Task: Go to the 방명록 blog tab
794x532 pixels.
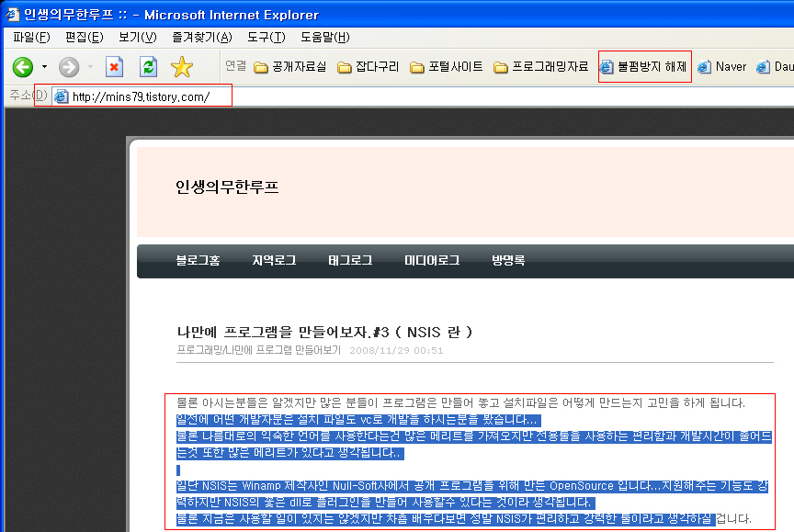Action: point(508,260)
